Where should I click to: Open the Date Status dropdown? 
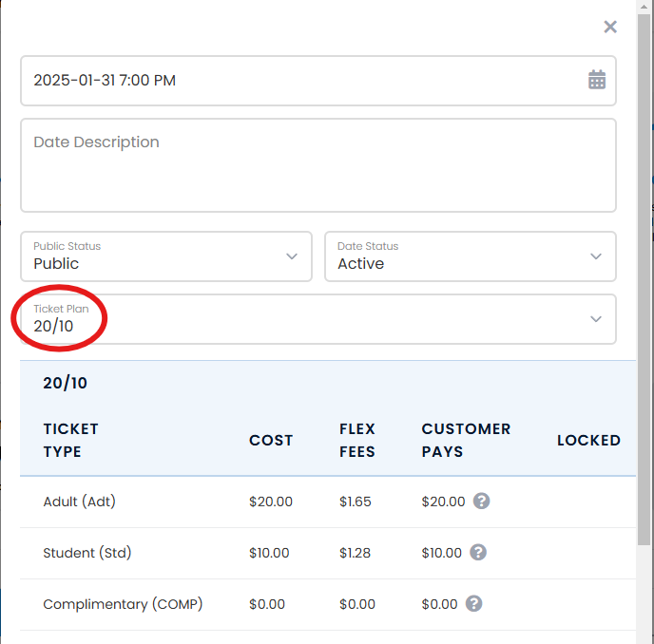[470, 256]
